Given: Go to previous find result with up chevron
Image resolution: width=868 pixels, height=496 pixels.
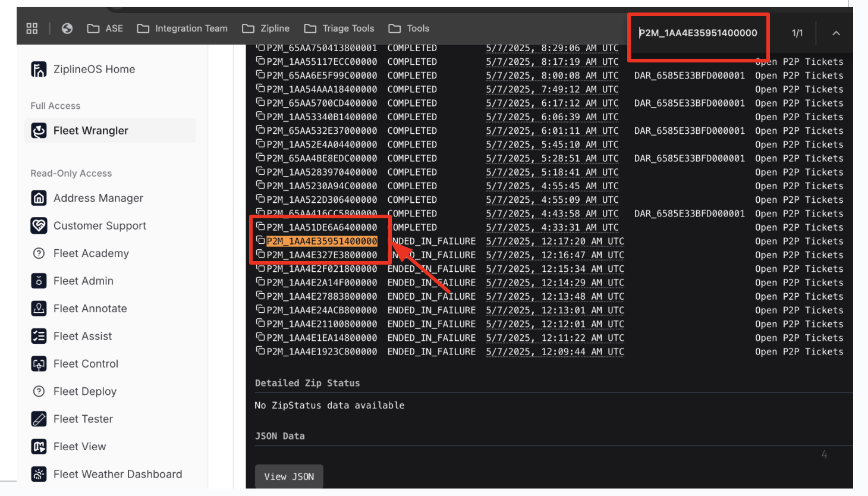Looking at the screenshot, I should pyautogui.click(x=836, y=33).
